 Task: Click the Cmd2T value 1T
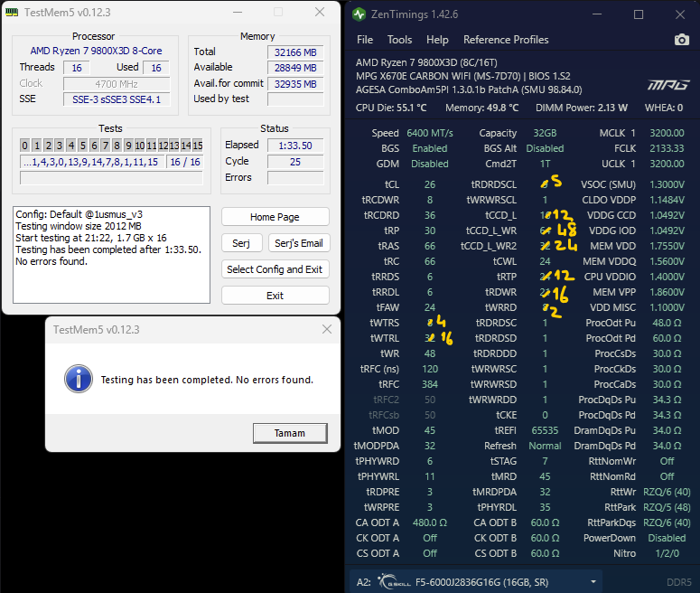pos(545,164)
